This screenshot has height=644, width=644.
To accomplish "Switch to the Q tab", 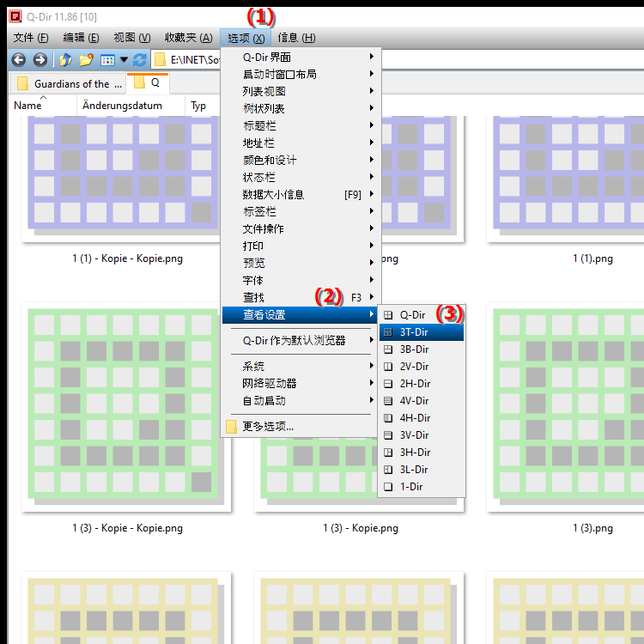I will click(148, 82).
